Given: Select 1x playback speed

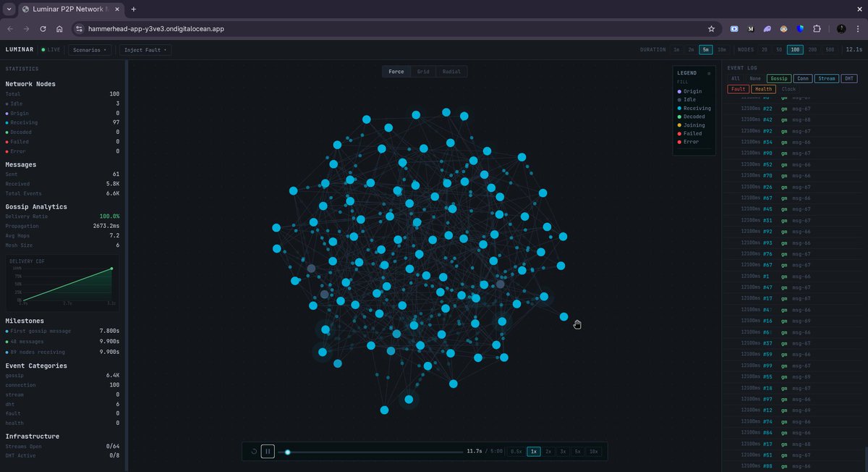Looking at the screenshot, I should 534,451.
